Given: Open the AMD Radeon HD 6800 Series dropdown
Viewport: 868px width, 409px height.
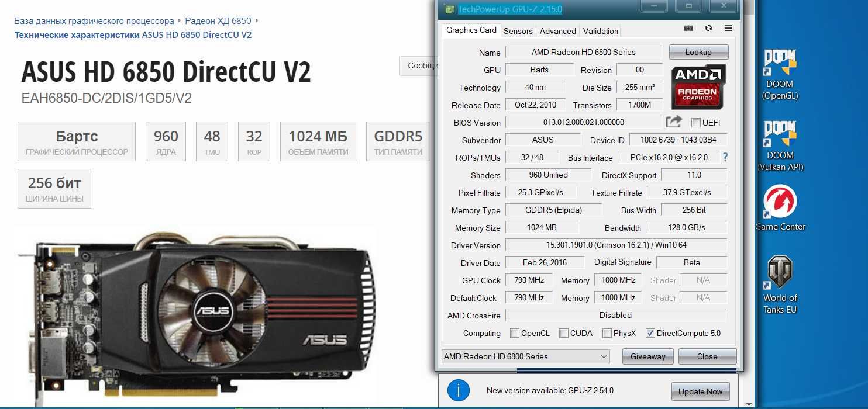Looking at the screenshot, I should (x=526, y=356).
